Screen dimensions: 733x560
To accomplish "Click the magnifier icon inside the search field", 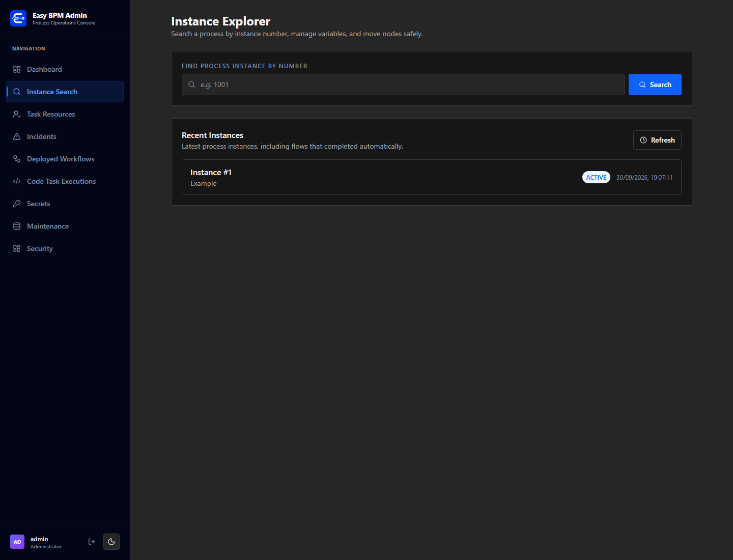I will [x=192, y=85].
